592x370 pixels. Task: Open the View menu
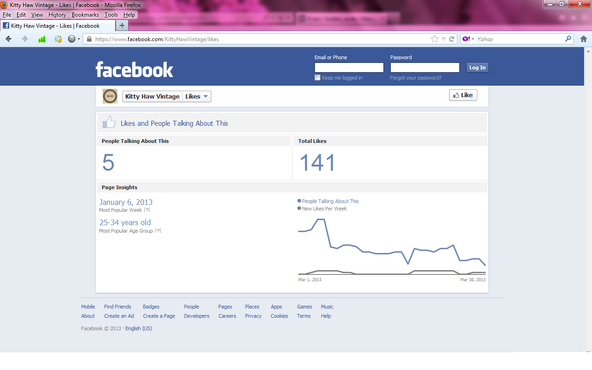[37, 15]
